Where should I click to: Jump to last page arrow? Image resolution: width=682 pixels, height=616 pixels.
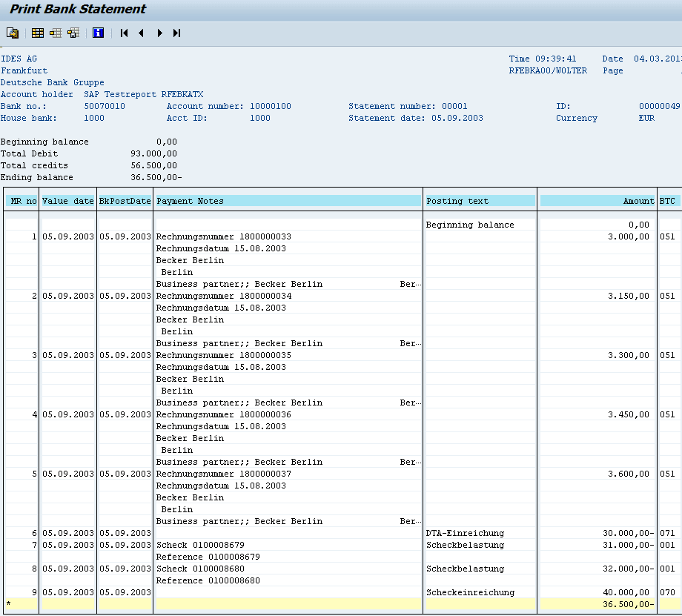176,33
